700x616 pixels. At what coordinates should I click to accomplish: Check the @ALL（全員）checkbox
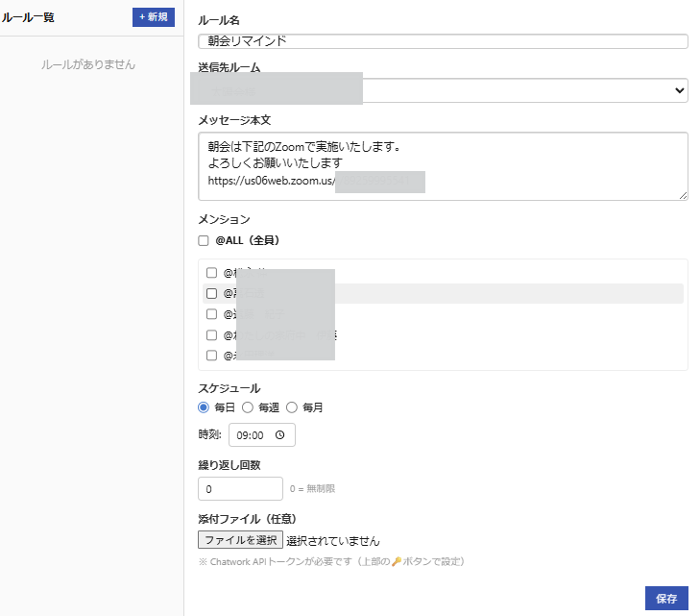pyautogui.click(x=204, y=241)
